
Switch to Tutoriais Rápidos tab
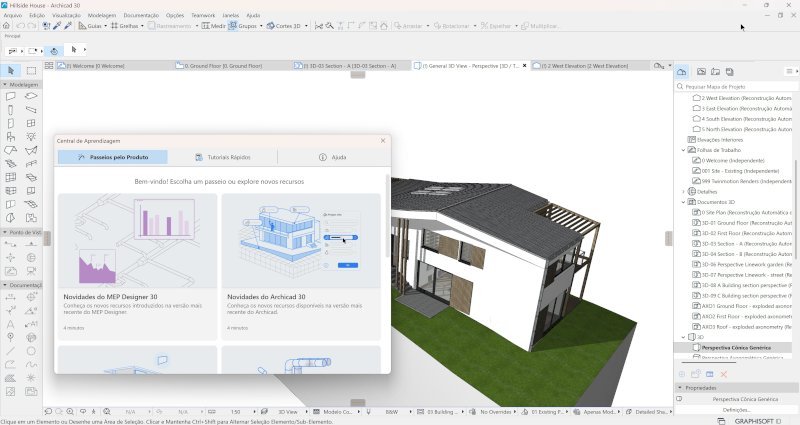point(222,157)
